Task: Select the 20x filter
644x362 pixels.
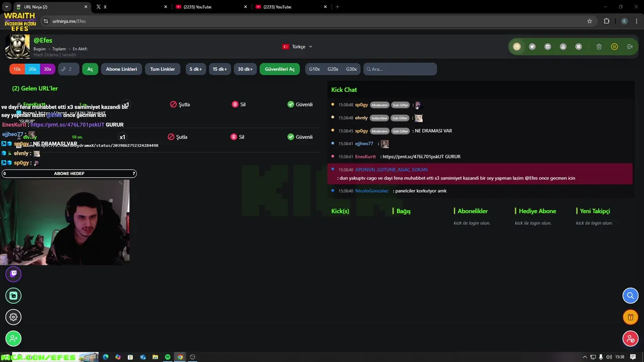Action: click(x=32, y=69)
